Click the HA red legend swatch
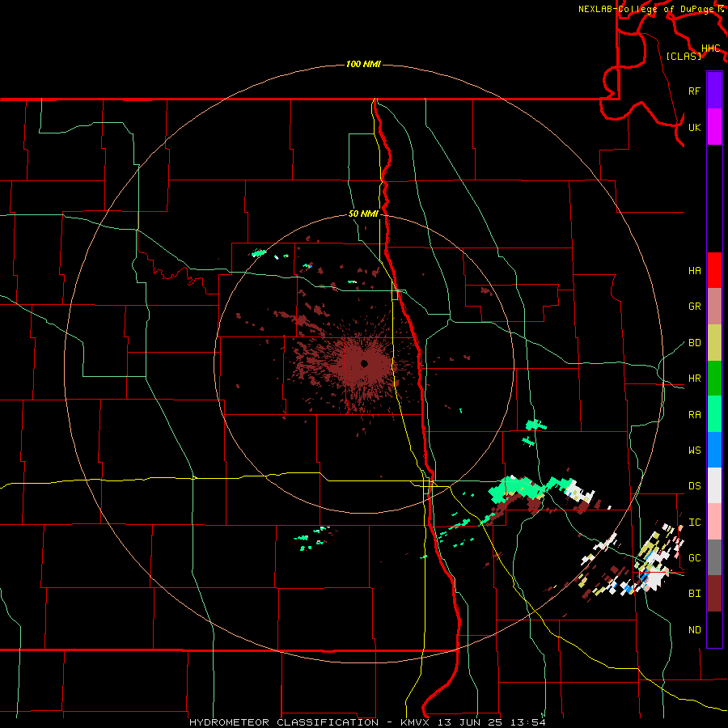 tap(714, 270)
